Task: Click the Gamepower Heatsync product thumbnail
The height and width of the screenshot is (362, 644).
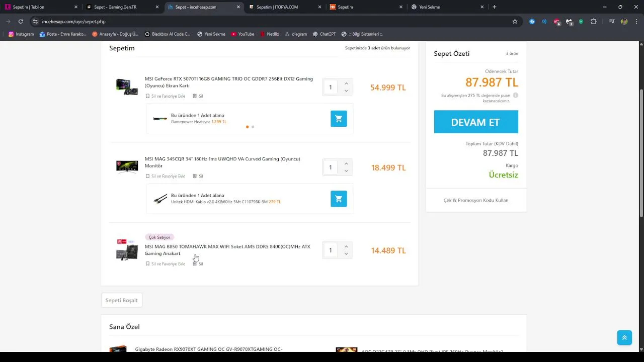Action: (x=160, y=119)
